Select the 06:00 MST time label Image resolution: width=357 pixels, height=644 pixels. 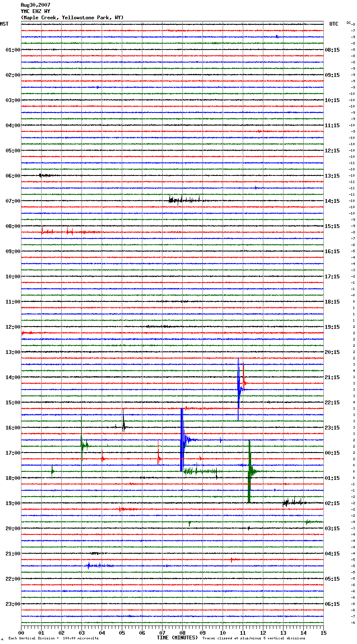tap(13, 176)
